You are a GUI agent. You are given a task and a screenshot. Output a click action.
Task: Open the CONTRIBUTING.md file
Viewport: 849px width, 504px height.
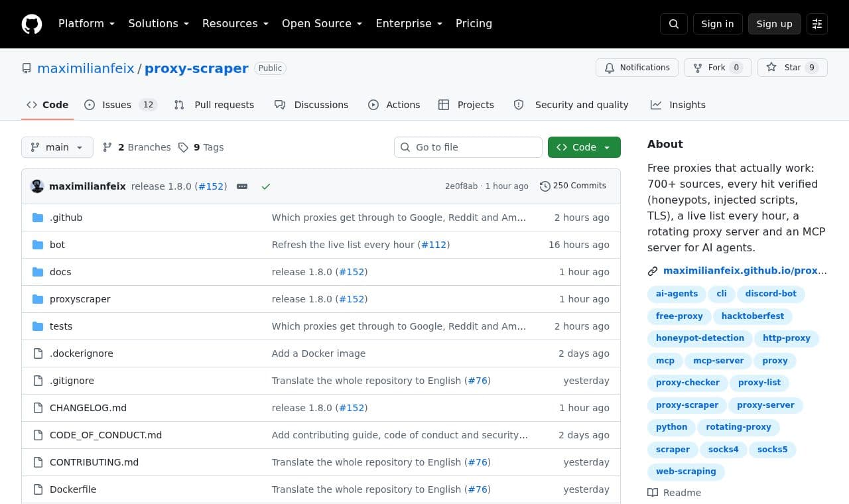(94, 462)
